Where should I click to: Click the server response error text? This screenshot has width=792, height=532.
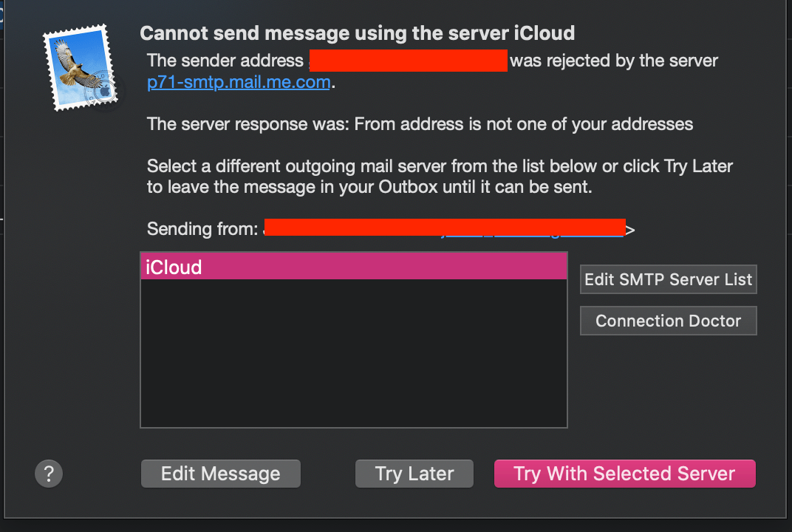(420, 124)
